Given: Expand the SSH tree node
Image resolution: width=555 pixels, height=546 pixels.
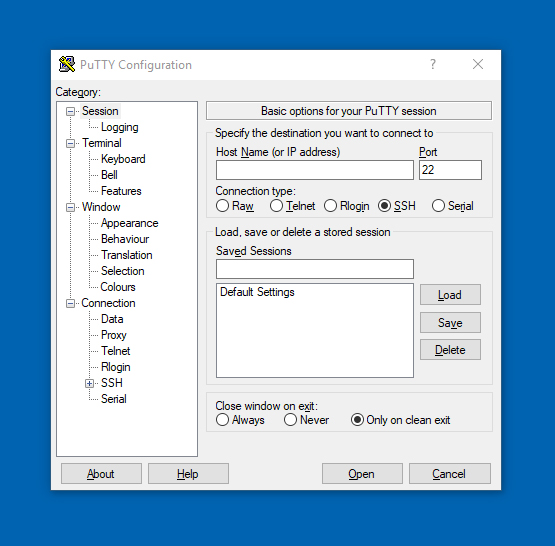Looking at the screenshot, I should click(x=90, y=384).
